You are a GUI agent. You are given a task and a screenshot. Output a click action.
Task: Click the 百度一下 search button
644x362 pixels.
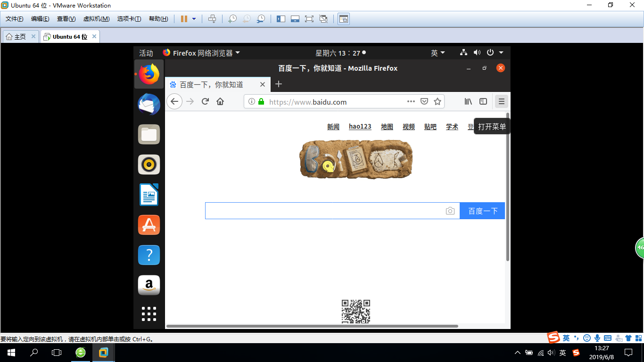483,211
